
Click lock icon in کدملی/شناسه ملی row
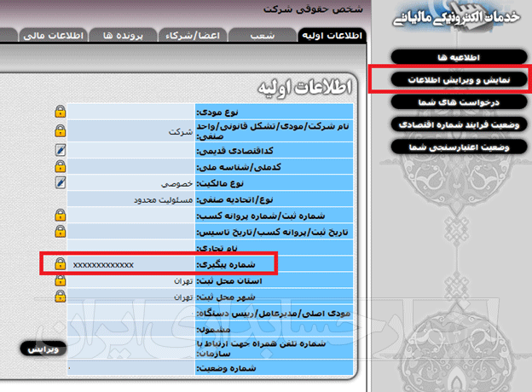coord(61,166)
